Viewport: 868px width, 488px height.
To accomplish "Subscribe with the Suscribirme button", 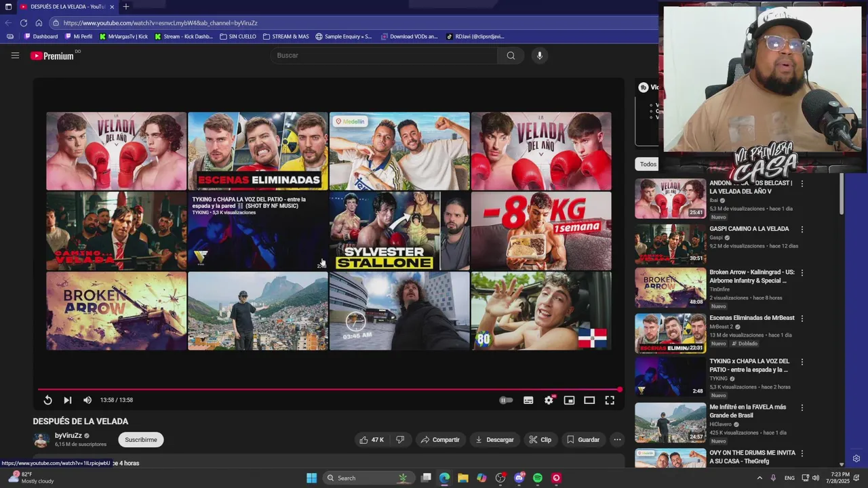I will coord(140,440).
